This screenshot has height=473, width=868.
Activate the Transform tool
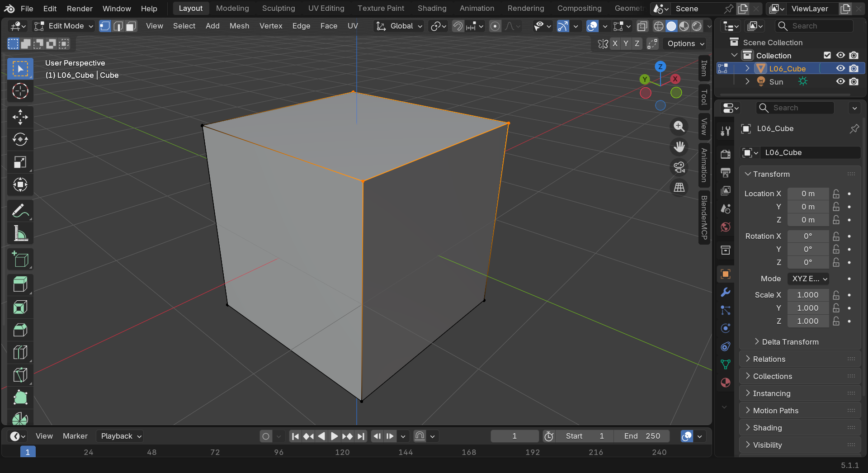[20, 184]
